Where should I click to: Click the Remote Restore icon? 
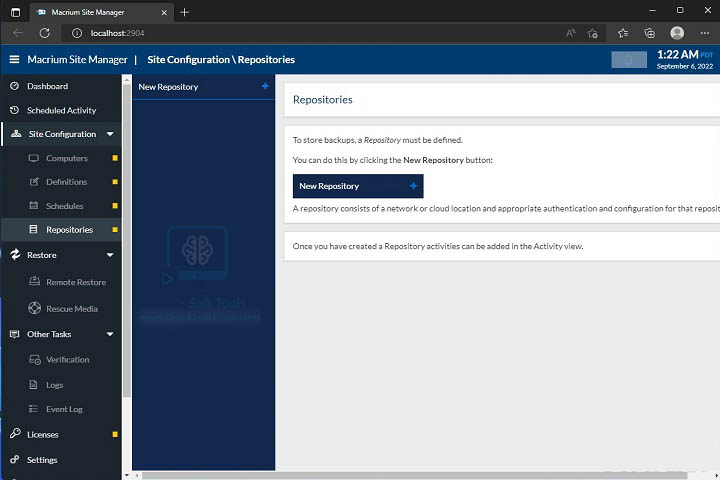tap(34, 281)
